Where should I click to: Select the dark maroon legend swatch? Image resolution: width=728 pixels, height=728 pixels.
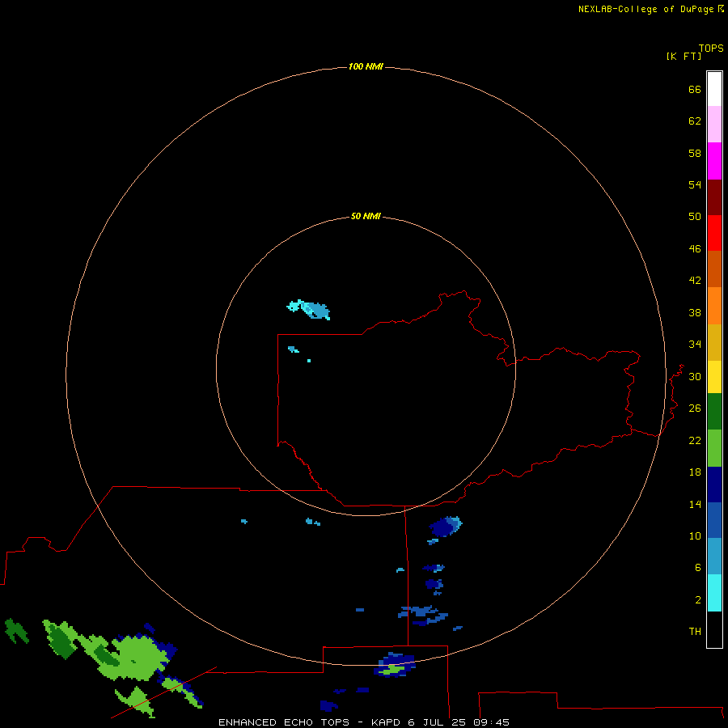pos(714,197)
